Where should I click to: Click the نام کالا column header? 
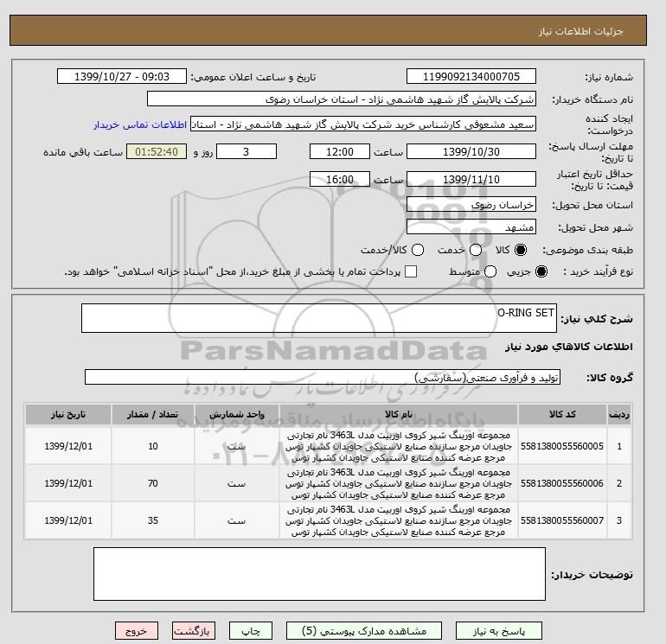399,414
